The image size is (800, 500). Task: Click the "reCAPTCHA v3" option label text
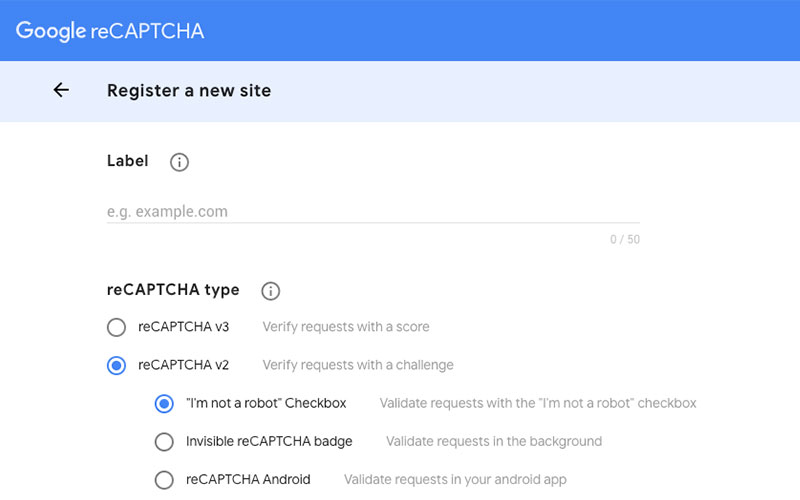click(184, 327)
